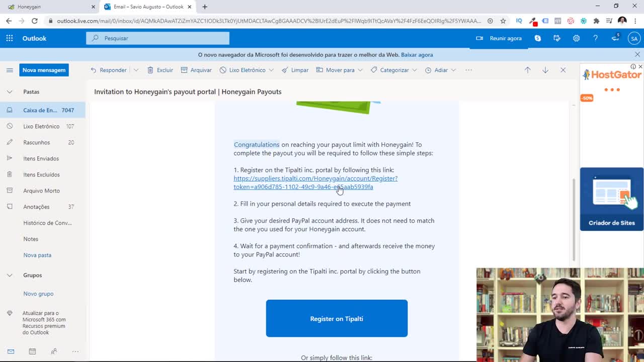Dismiss the Microsoft browser banner

(637, 54)
